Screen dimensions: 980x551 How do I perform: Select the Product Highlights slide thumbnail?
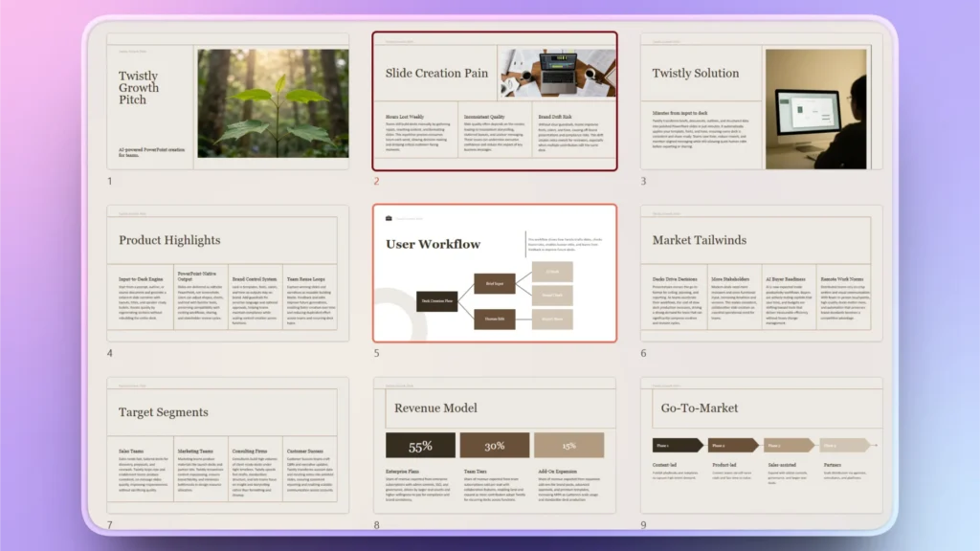pos(228,273)
